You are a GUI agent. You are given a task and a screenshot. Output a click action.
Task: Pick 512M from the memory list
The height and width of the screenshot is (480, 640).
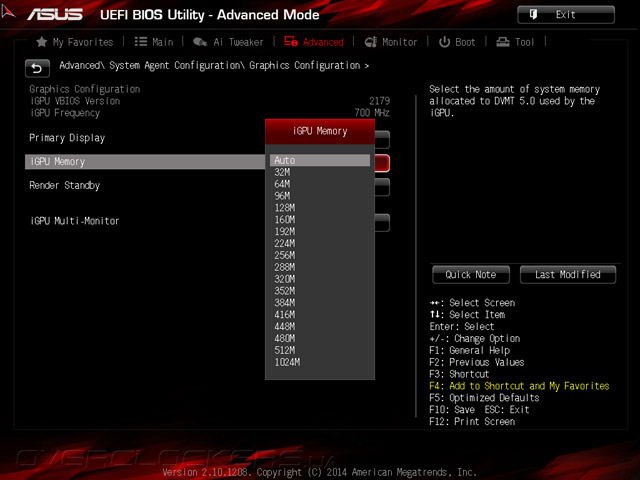pyautogui.click(x=284, y=350)
